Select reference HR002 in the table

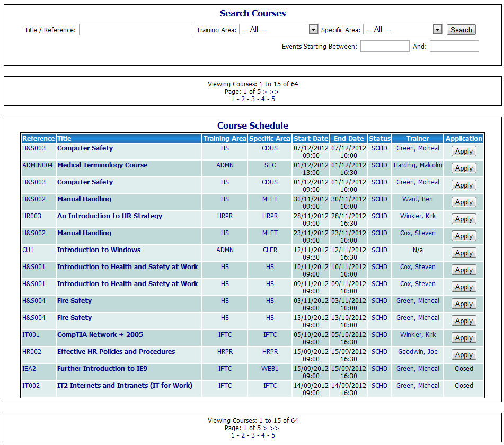pyautogui.click(x=32, y=352)
